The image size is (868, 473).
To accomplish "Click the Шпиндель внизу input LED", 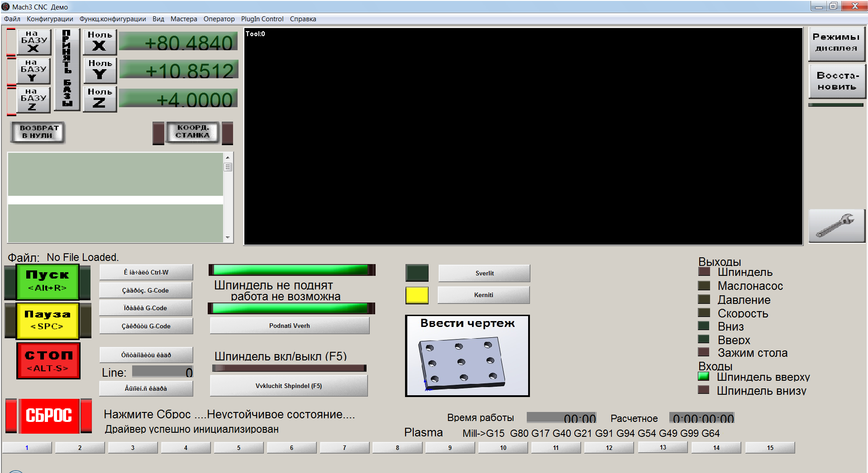I will pos(704,390).
